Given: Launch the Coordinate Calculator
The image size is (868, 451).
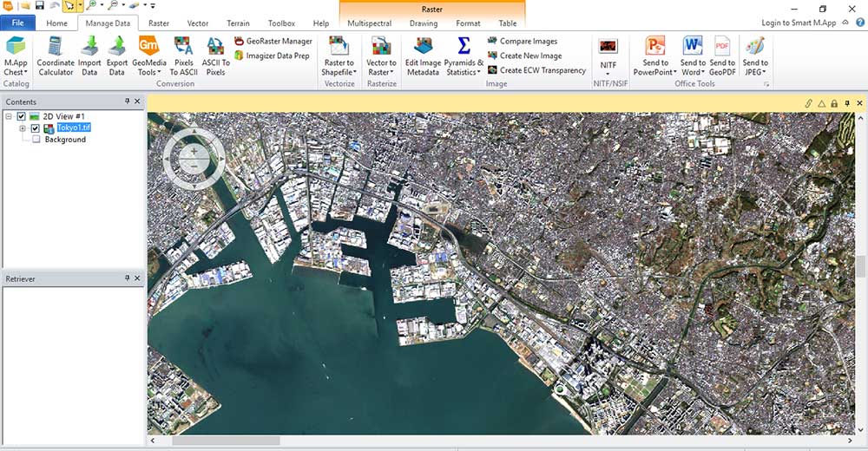Looking at the screenshot, I should 56,56.
